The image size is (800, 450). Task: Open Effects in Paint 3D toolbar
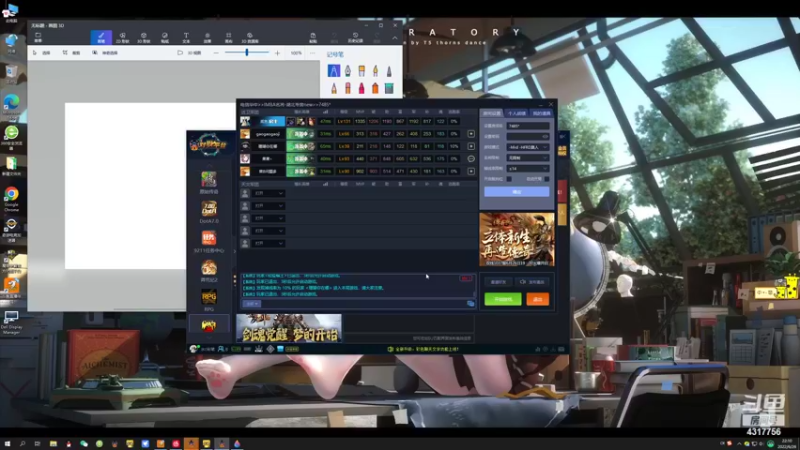207,37
